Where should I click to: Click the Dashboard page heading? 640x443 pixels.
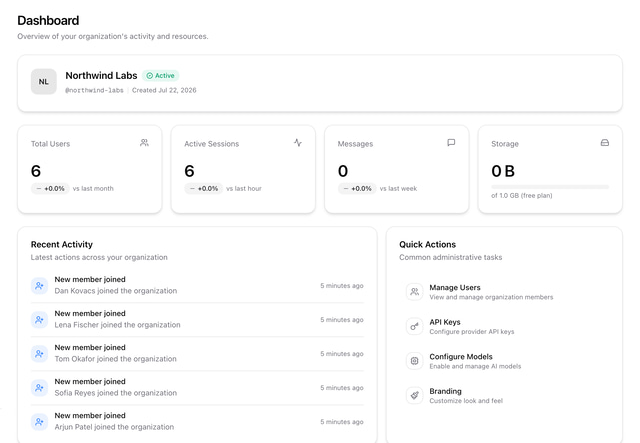pyautogui.click(x=48, y=20)
